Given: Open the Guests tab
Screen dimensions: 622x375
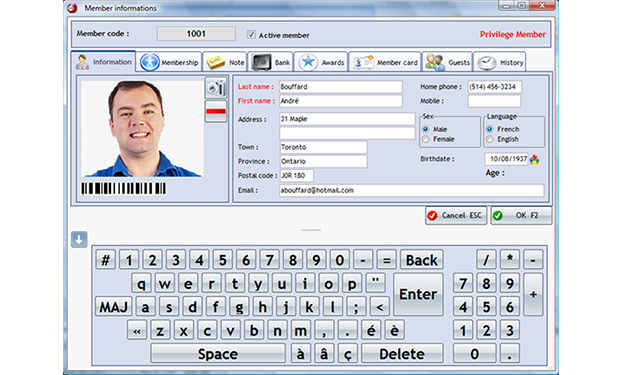Looking at the screenshot, I should (447, 62).
